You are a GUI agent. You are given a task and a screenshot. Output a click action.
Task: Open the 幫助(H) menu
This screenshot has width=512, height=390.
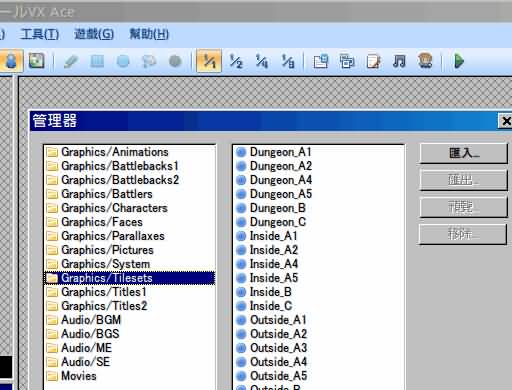[x=149, y=34]
